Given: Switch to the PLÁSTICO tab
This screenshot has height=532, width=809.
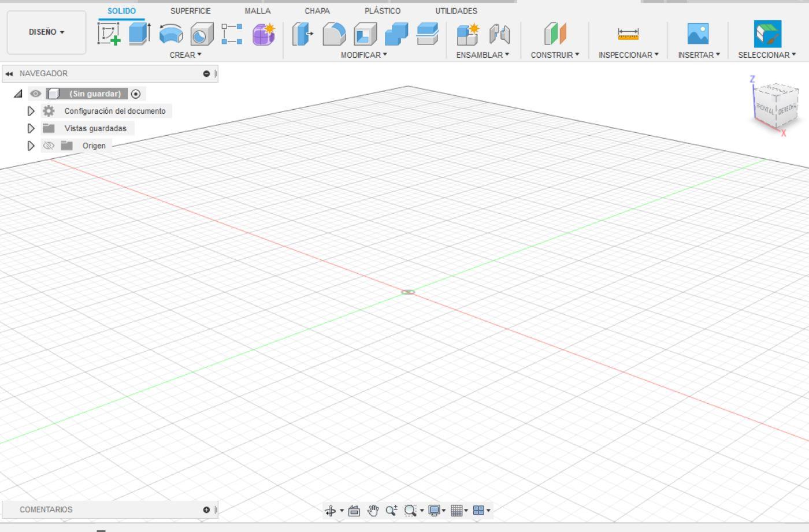Looking at the screenshot, I should [x=383, y=11].
